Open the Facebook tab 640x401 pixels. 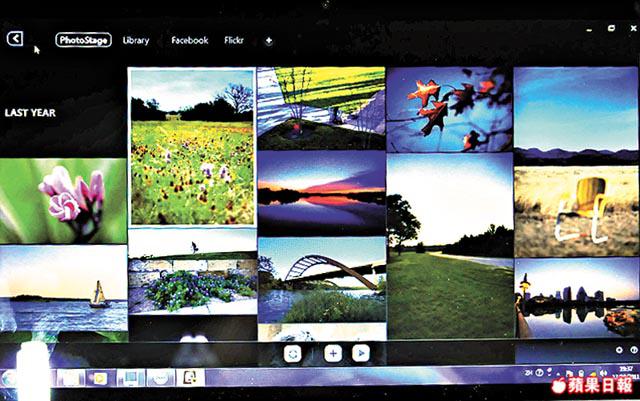click(190, 40)
